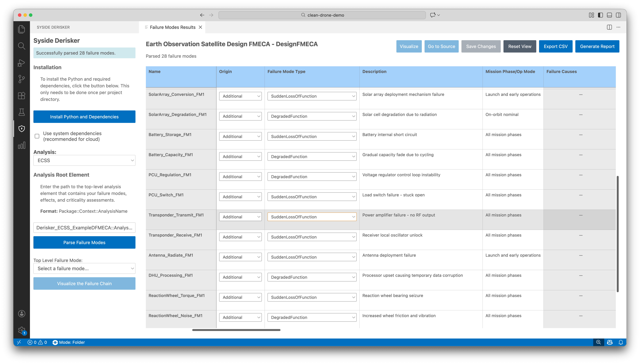The width and height of the screenshot is (640, 364).
Task: Toggle the primary side bar layout icon
Action: click(x=600, y=15)
